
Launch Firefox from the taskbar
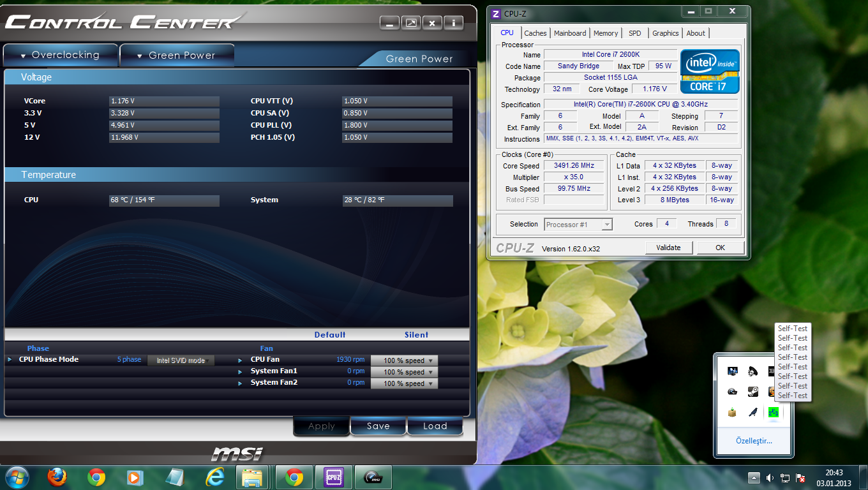point(57,477)
